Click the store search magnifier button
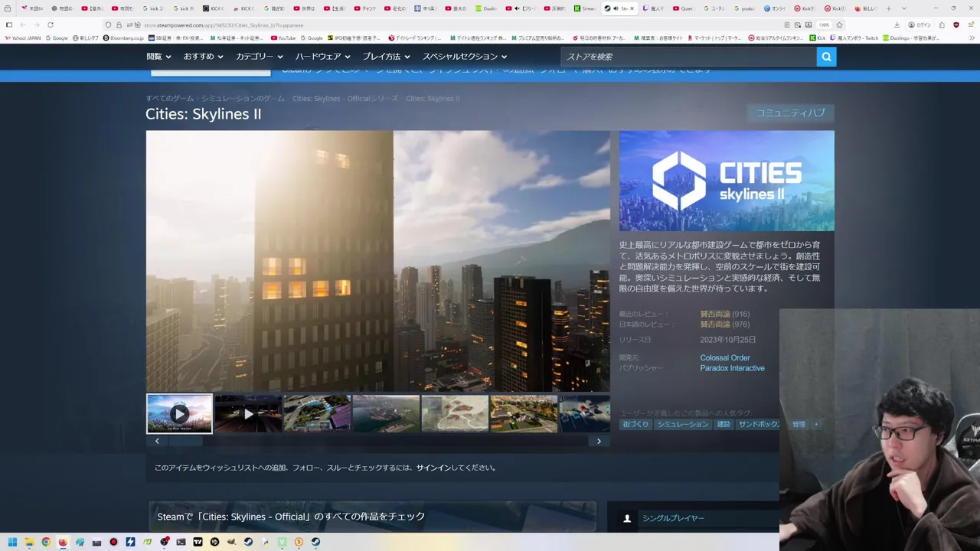 click(x=826, y=57)
